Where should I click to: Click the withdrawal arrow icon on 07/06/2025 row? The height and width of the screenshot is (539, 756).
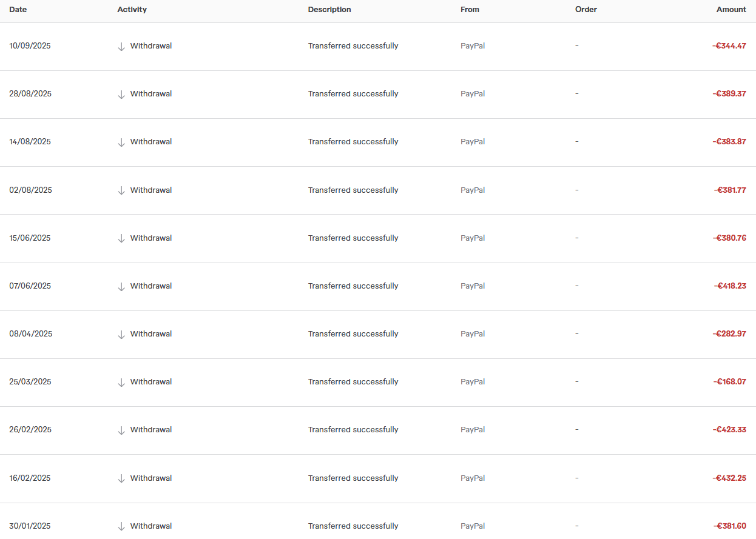(x=121, y=286)
